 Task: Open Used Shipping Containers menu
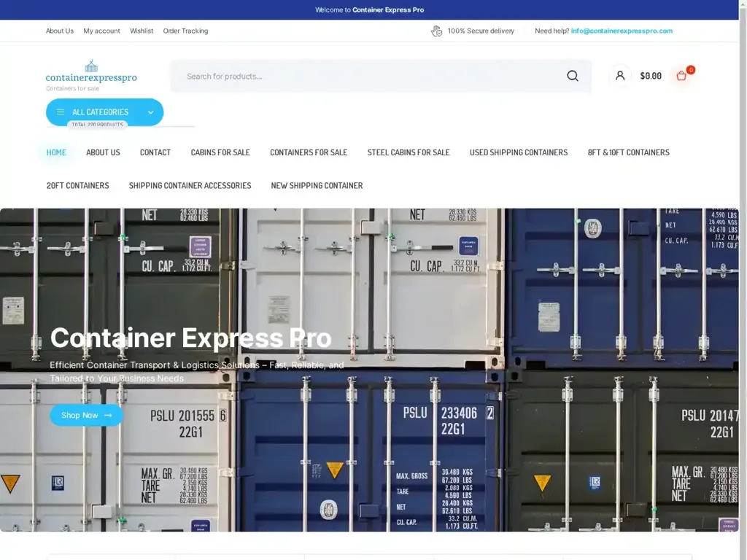coord(519,152)
